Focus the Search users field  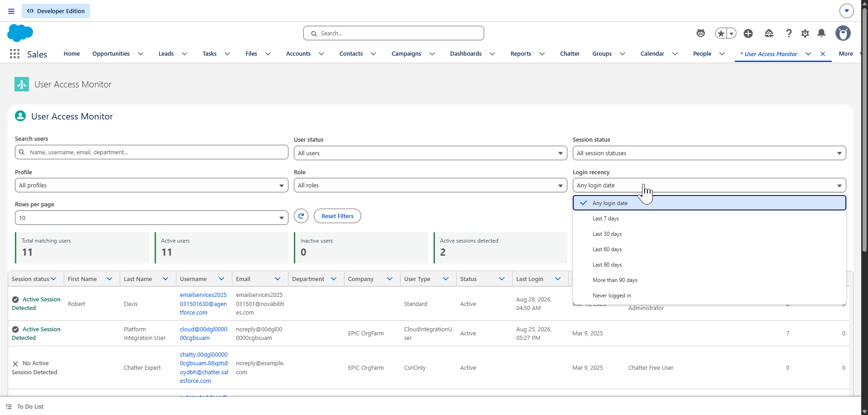(151, 152)
